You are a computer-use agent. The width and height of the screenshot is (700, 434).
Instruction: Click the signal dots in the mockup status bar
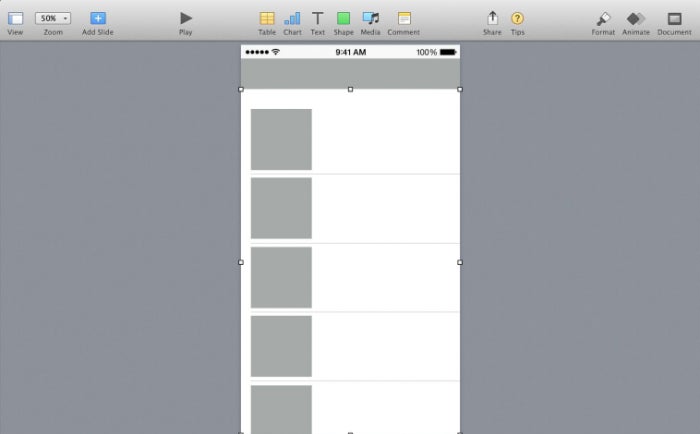(257, 52)
